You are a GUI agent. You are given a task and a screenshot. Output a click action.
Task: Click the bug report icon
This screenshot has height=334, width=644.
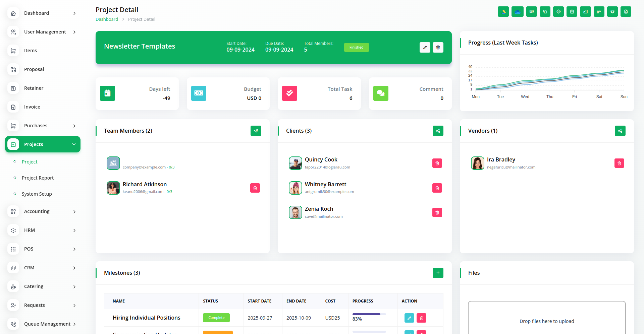612,12
